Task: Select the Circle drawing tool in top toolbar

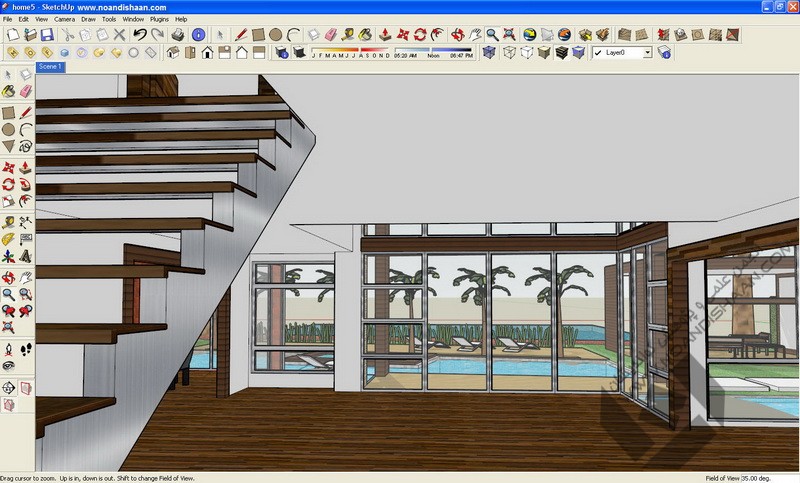Action: [x=275, y=34]
